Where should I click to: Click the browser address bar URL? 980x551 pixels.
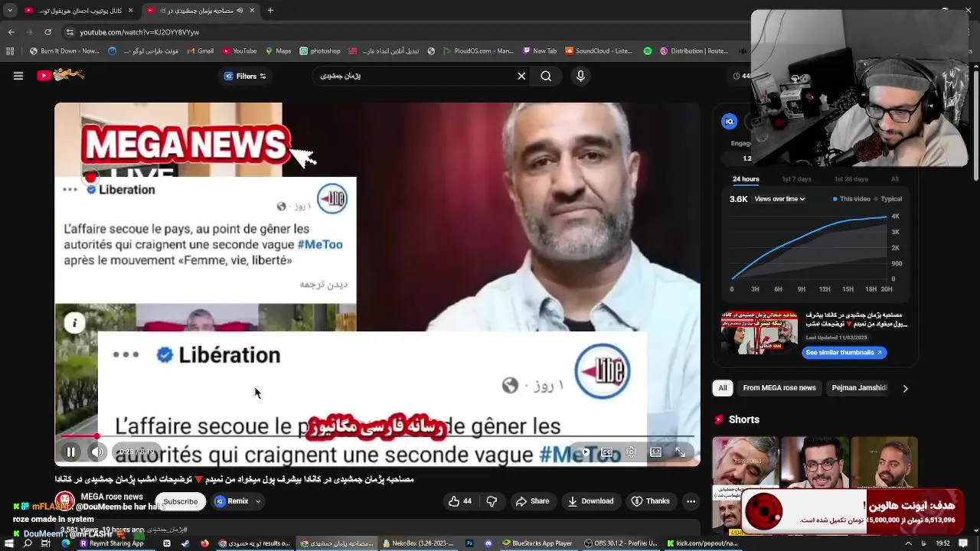139,33
